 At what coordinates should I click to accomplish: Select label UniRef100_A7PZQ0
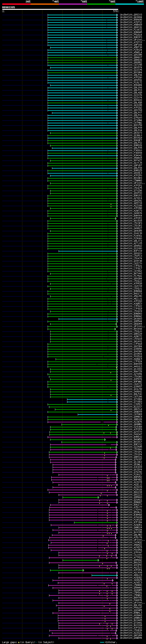pyautogui.click(x=131, y=77)
